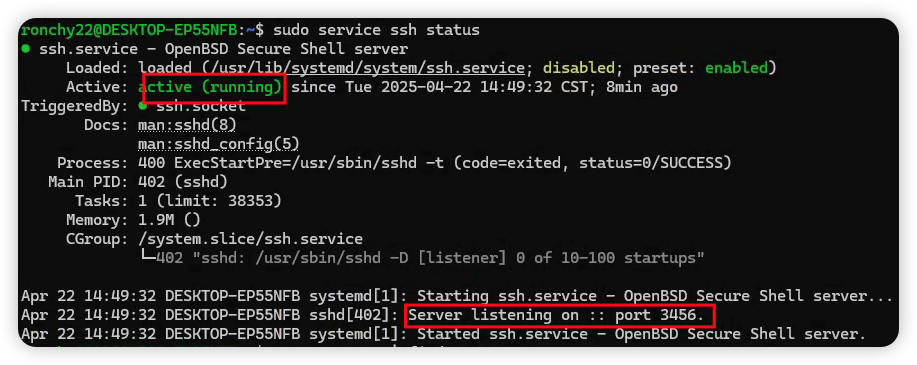Click the yellow disabled status word

click(x=579, y=68)
